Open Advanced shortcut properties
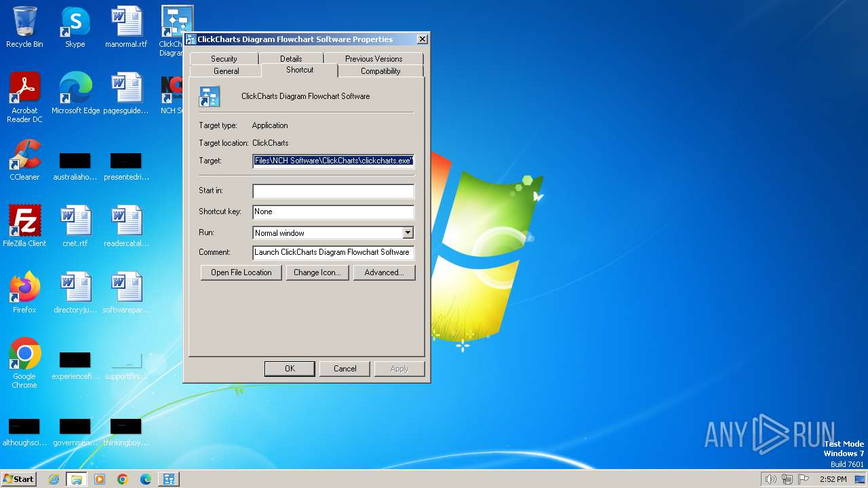868x488 pixels. coord(384,272)
